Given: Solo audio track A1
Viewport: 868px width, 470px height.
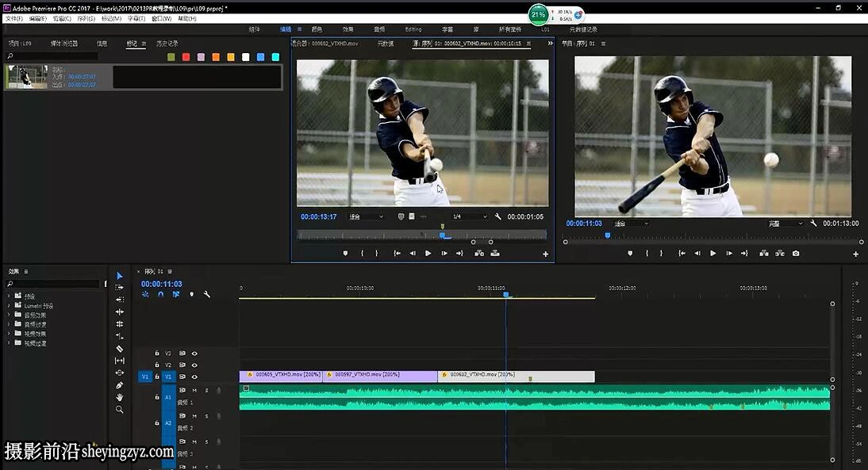Looking at the screenshot, I should tap(206, 391).
